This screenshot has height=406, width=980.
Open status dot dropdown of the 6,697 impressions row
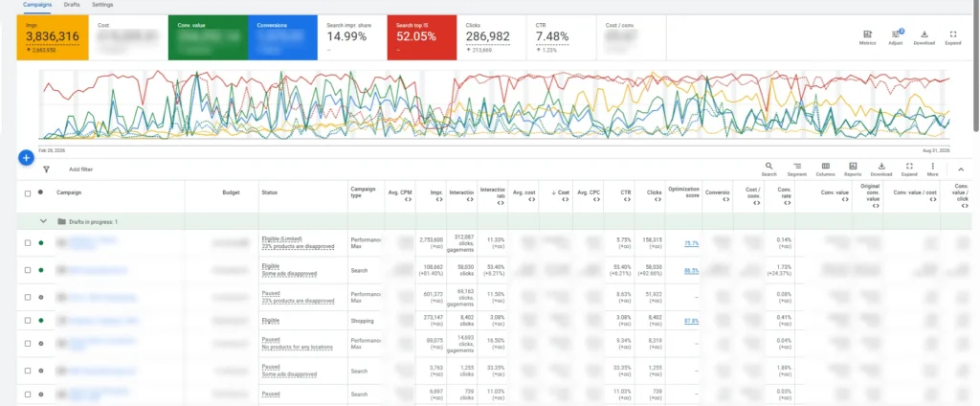(40, 395)
